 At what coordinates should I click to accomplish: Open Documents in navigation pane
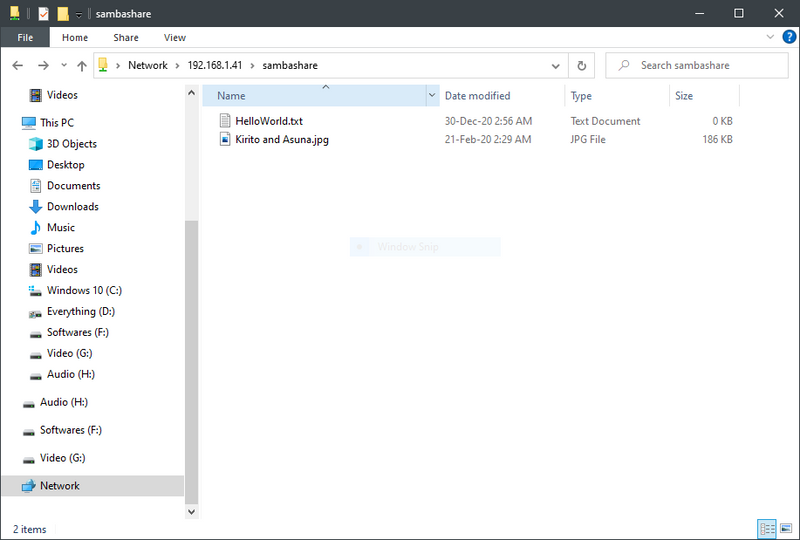[x=73, y=186]
